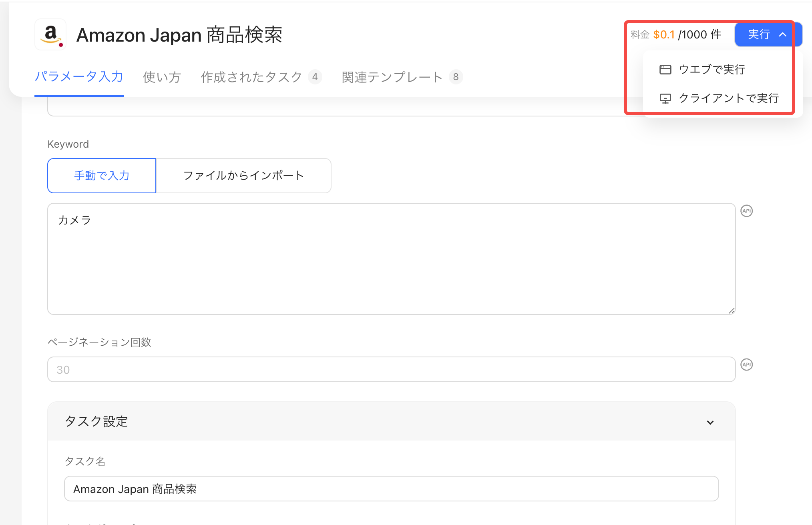Click the textarea resize handle corner
Image resolution: width=812 pixels, height=525 pixels.
[x=732, y=311]
